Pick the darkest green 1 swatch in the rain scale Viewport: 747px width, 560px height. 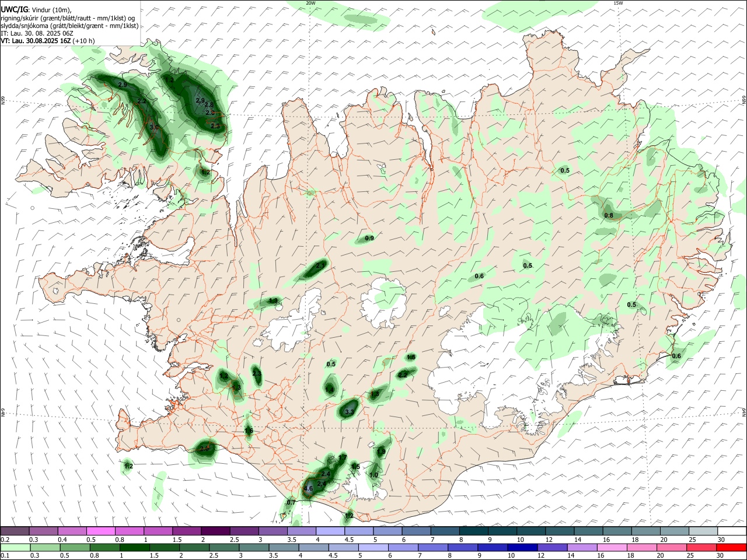pyautogui.click(x=134, y=547)
